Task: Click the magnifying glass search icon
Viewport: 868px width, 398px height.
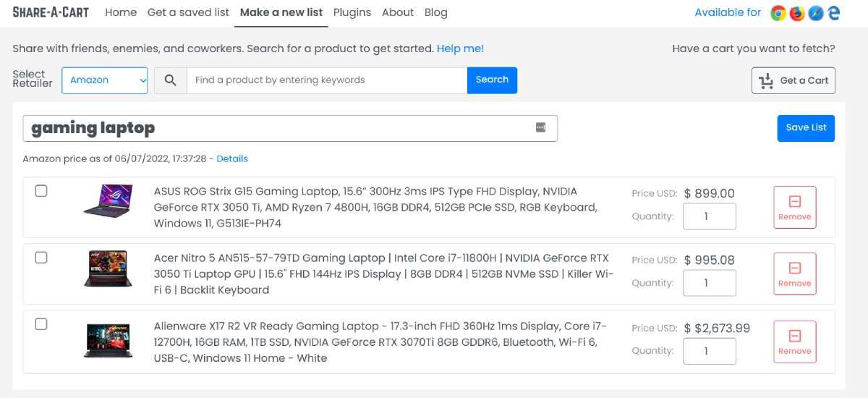Action: pos(171,80)
